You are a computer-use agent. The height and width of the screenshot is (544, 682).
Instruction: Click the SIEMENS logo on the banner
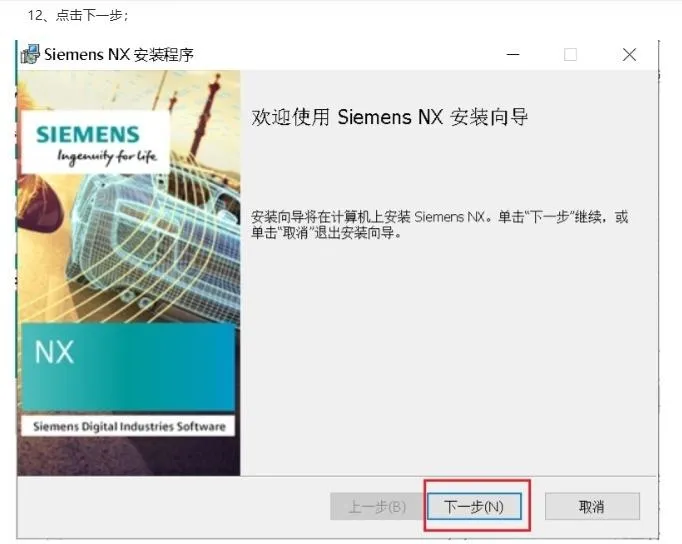pyautogui.click(x=87, y=134)
